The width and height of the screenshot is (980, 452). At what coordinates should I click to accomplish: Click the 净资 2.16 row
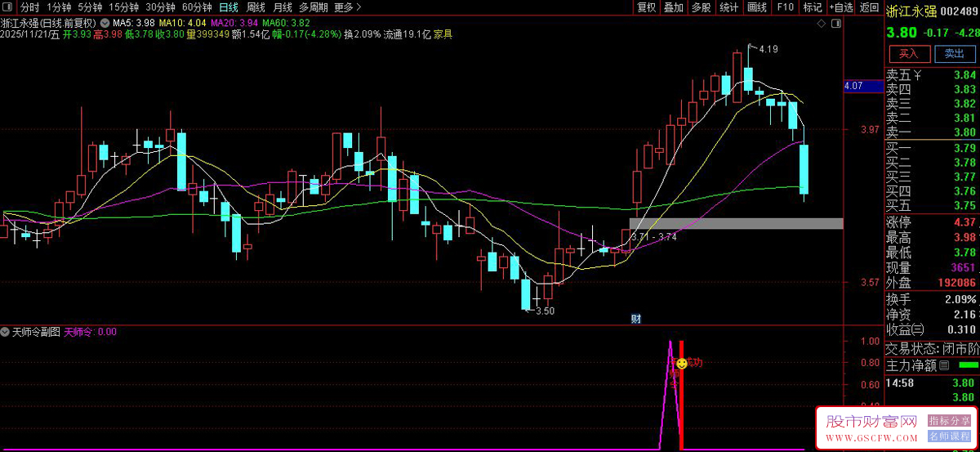[931, 314]
